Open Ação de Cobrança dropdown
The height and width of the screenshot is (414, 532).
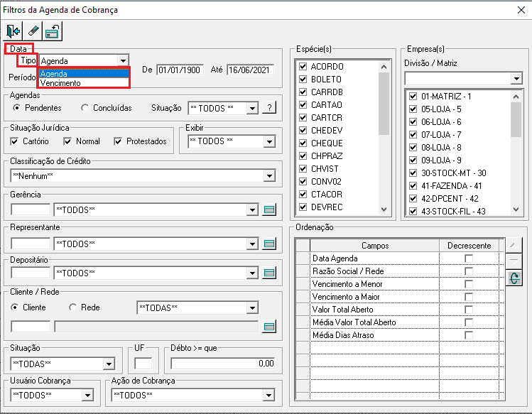point(268,396)
